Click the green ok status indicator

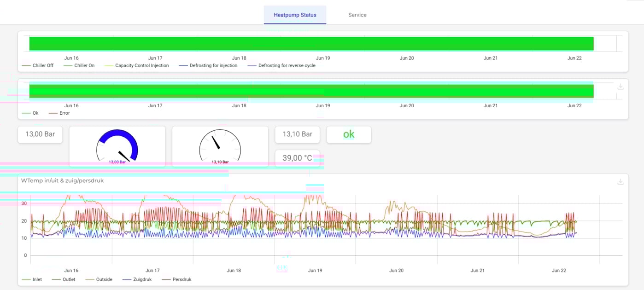tap(349, 134)
